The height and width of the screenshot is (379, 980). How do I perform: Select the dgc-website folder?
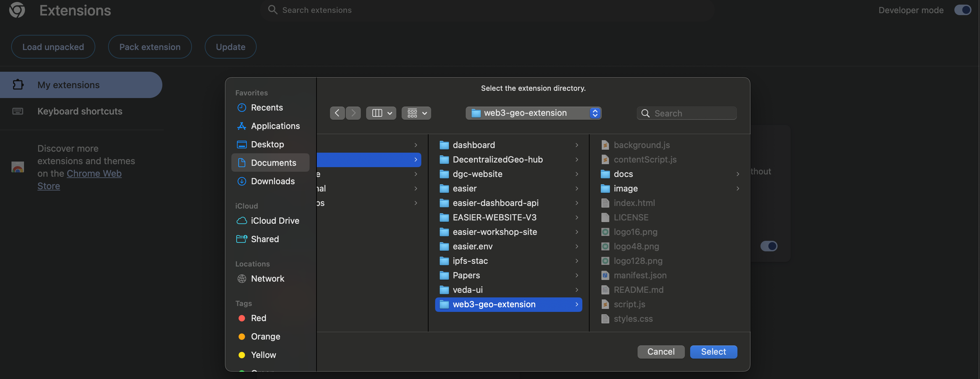point(509,174)
